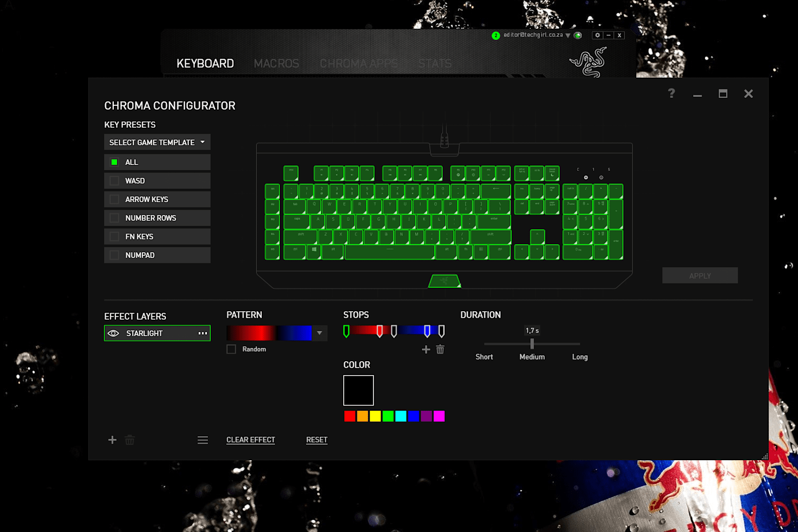Select the gray stop marker after the red
The image size is (798, 532).
pos(394,331)
